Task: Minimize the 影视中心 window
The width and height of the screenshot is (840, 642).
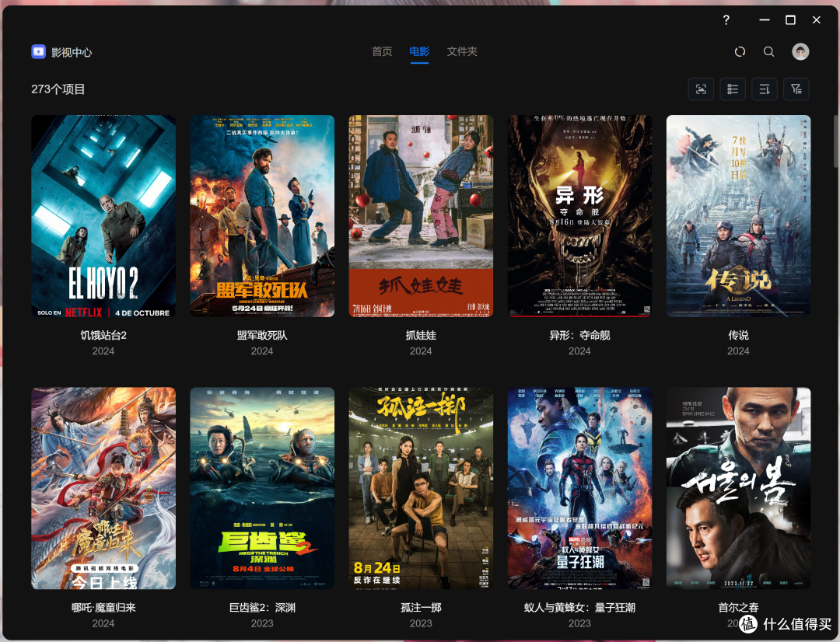Action: (x=765, y=19)
